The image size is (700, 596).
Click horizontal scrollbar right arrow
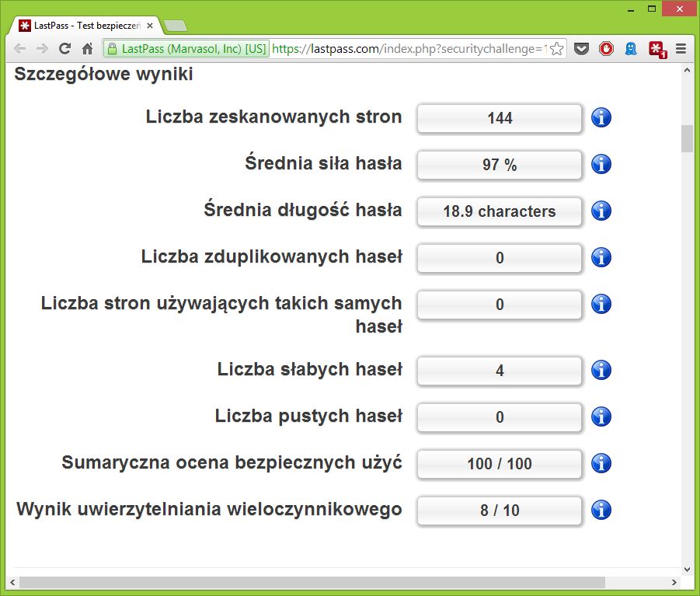[x=674, y=582]
